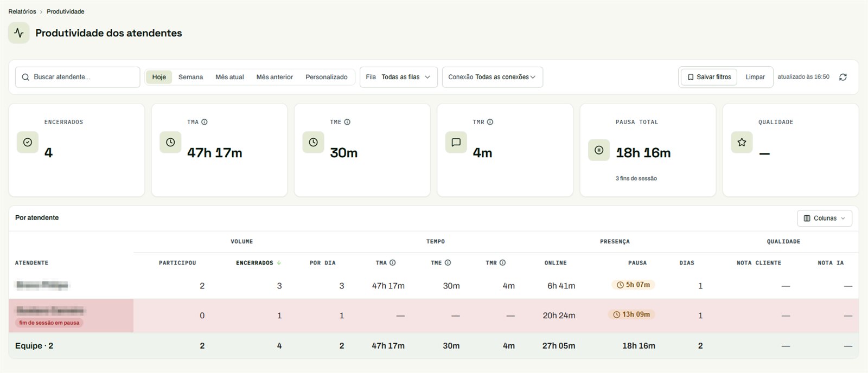Click the sort arrow on Encerrados column

click(279, 262)
